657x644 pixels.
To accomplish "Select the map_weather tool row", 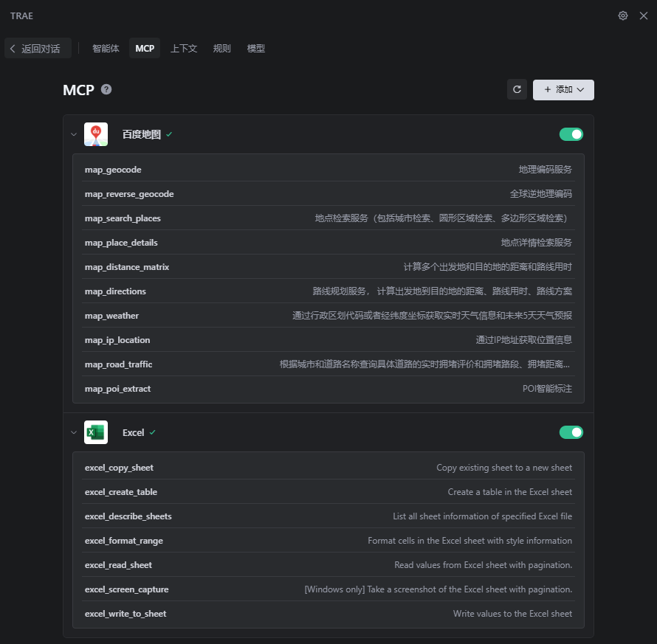I will (x=328, y=315).
